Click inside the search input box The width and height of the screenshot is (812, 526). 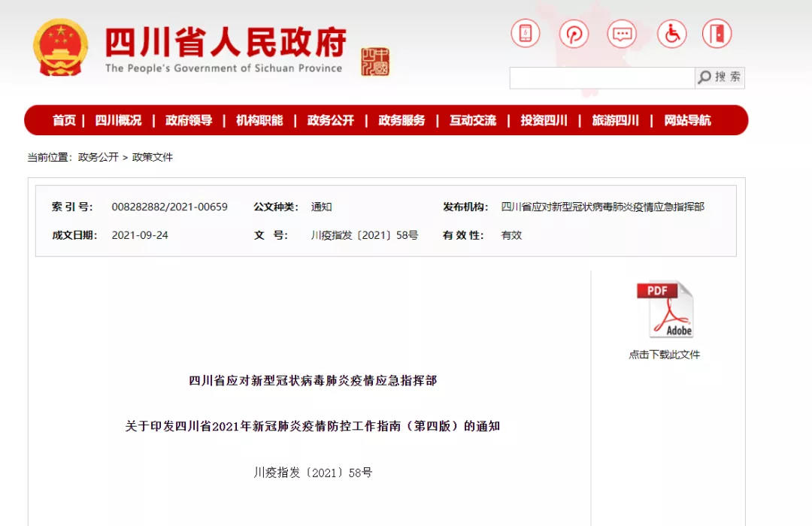(x=601, y=77)
